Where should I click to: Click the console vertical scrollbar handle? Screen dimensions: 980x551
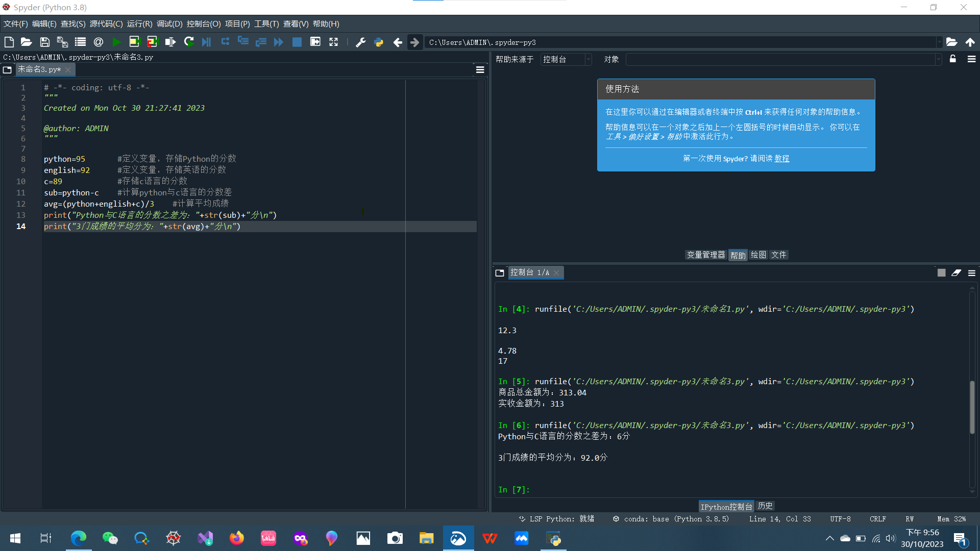coord(972,407)
